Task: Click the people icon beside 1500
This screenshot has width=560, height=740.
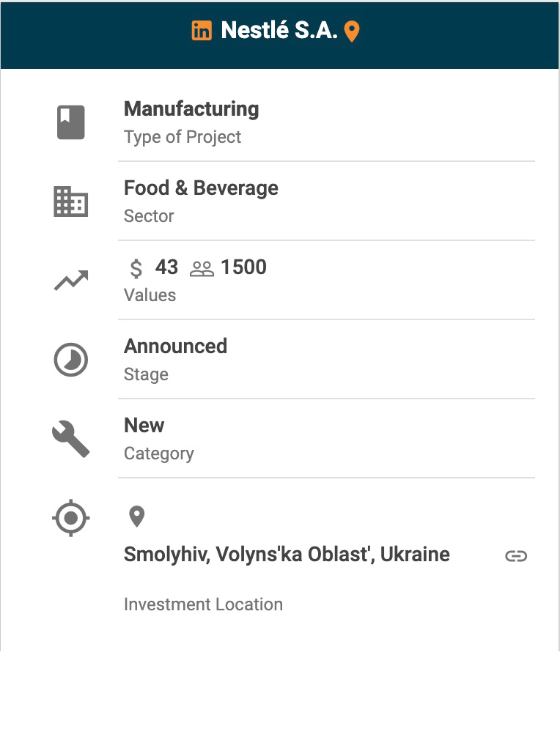Action: (x=202, y=269)
